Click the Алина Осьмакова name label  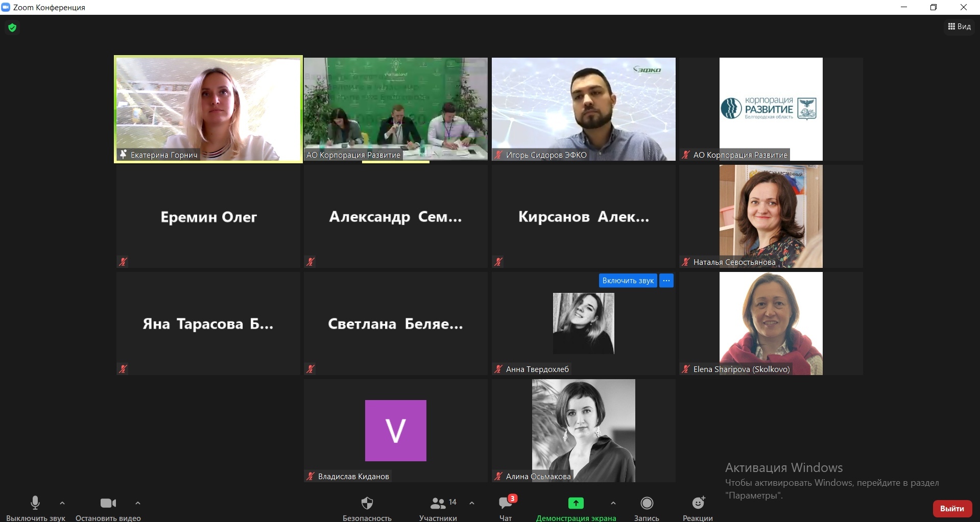tap(538, 476)
